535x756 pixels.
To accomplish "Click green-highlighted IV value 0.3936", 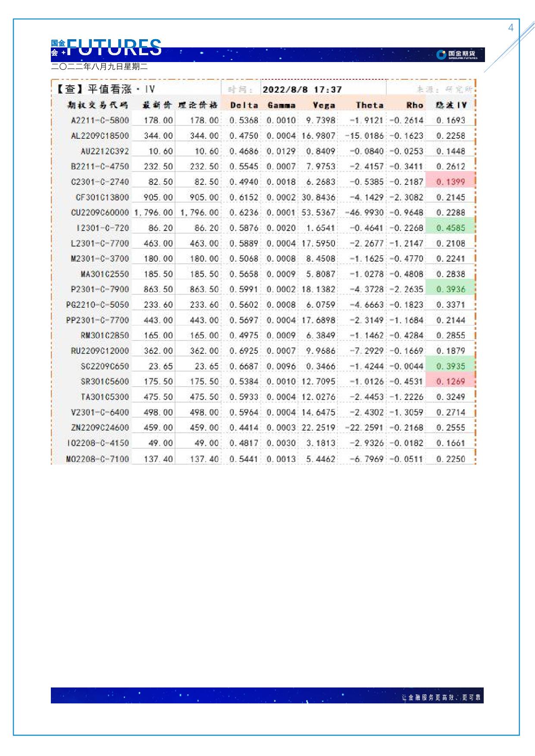I will pyautogui.click(x=451, y=289).
